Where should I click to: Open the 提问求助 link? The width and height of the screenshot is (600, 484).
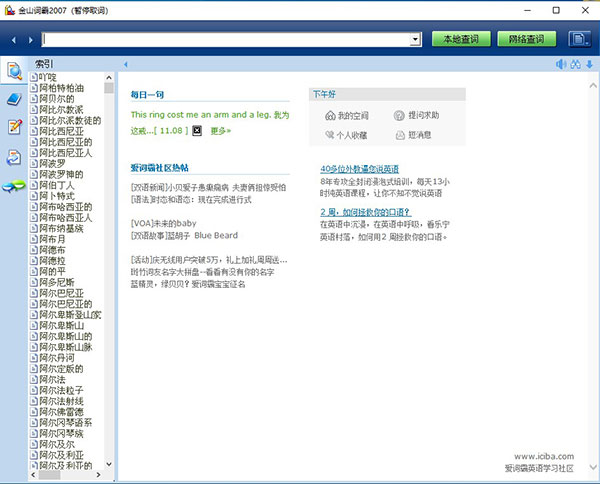(x=416, y=115)
